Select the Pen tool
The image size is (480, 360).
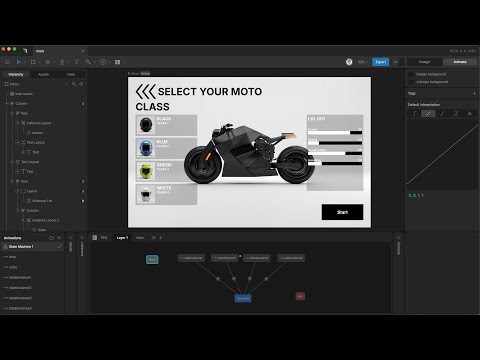[x=62, y=62]
